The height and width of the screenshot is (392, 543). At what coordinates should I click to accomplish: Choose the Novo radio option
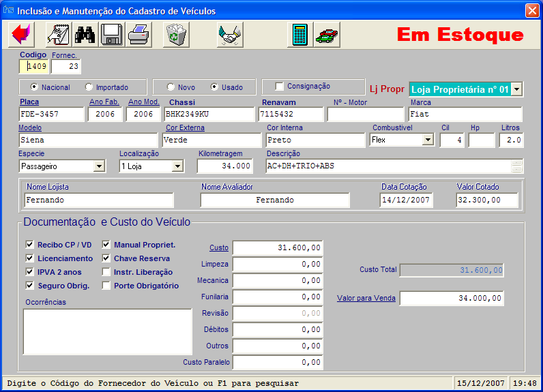pos(171,87)
